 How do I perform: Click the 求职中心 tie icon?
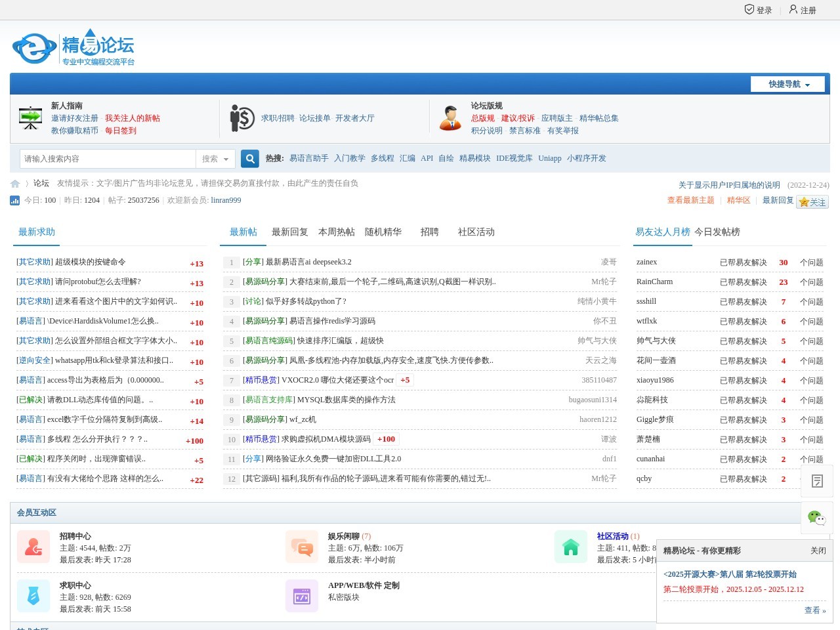point(33,596)
